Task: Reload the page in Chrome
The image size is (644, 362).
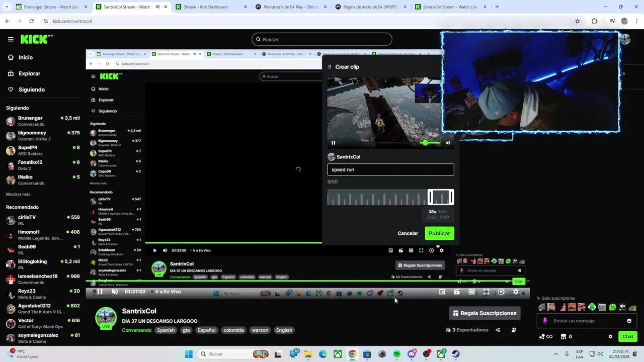Action: [31, 21]
